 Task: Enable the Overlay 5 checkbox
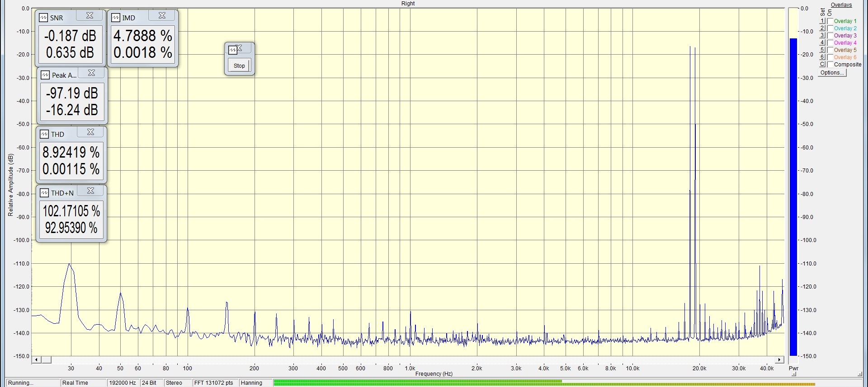coord(830,50)
